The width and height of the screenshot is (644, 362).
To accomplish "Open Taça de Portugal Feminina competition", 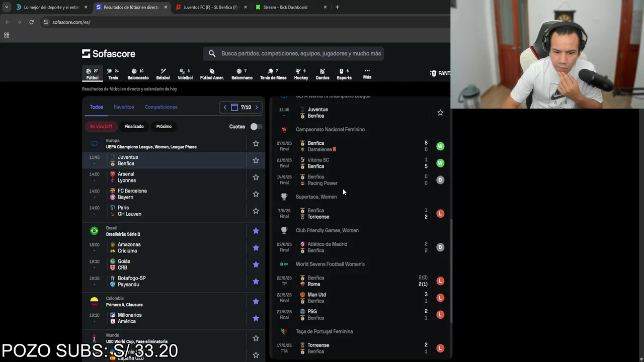I will (324, 332).
